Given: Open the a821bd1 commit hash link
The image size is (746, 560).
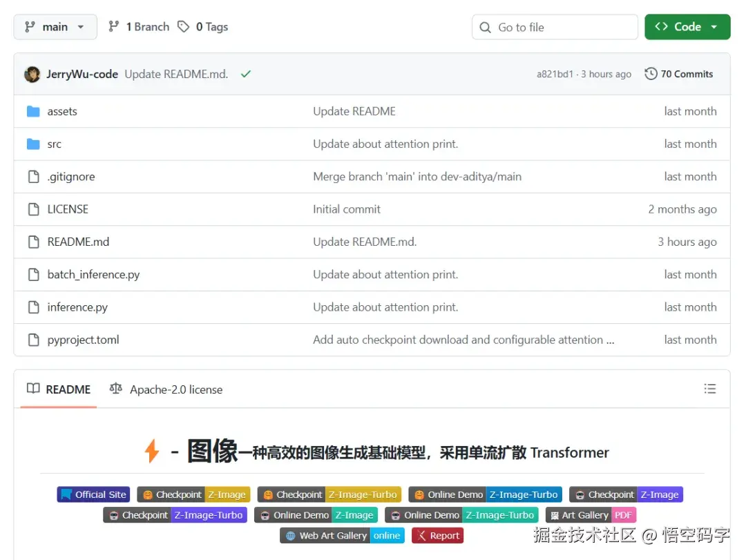Looking at the screenshot, I should [555, 74].
